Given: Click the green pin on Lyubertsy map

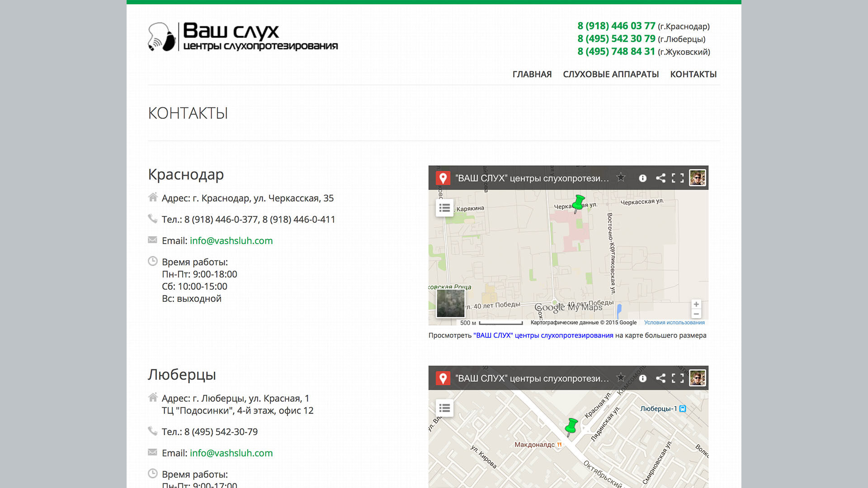Looking at the screenshot, I should click(571, 426).
